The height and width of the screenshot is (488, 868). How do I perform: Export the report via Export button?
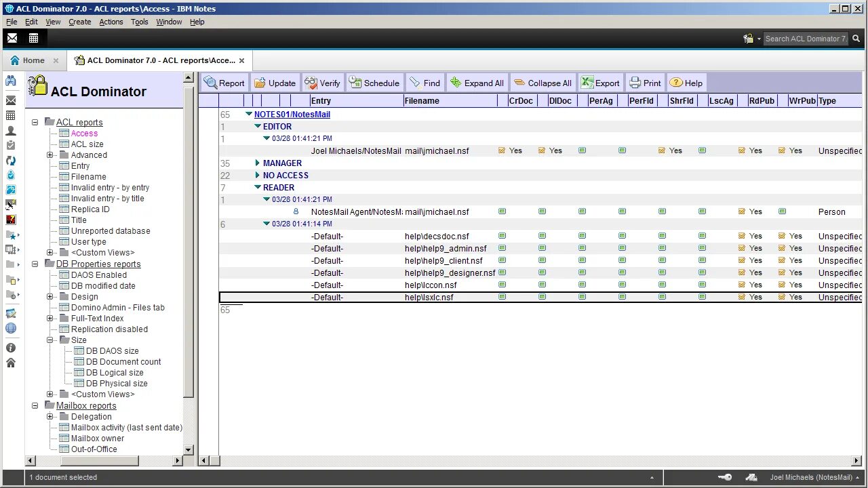pos(601,83)
